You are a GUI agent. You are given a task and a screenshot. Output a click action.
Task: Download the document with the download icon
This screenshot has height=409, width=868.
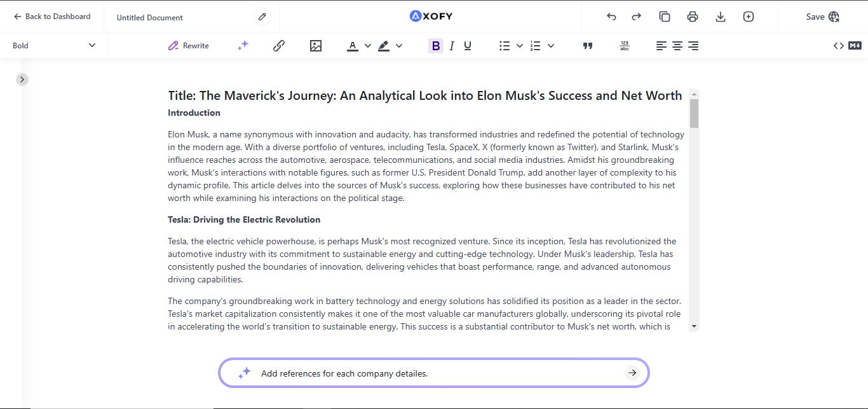[x=721, y=17]
